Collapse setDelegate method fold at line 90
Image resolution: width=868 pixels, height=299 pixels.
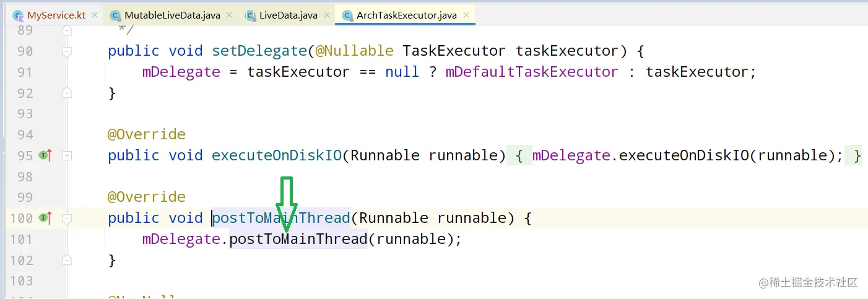(67, 51)
